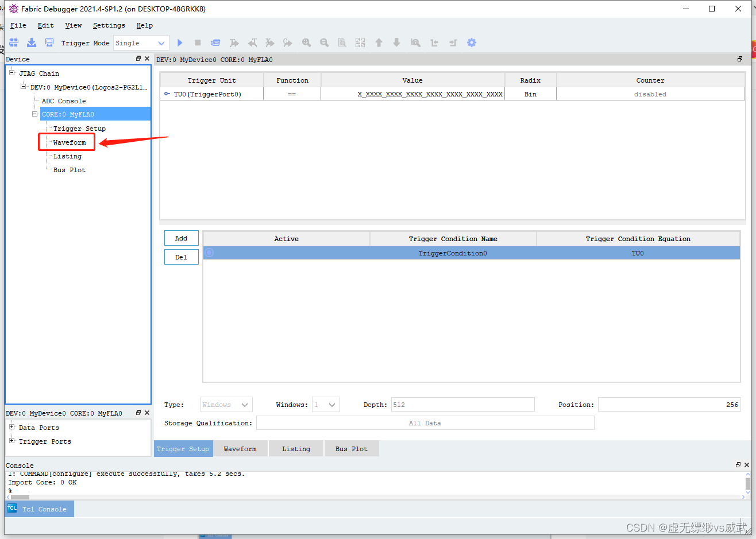Click the import/download toolbar icon
Viewport: 756px width, 539px height.
pos(32,42)
